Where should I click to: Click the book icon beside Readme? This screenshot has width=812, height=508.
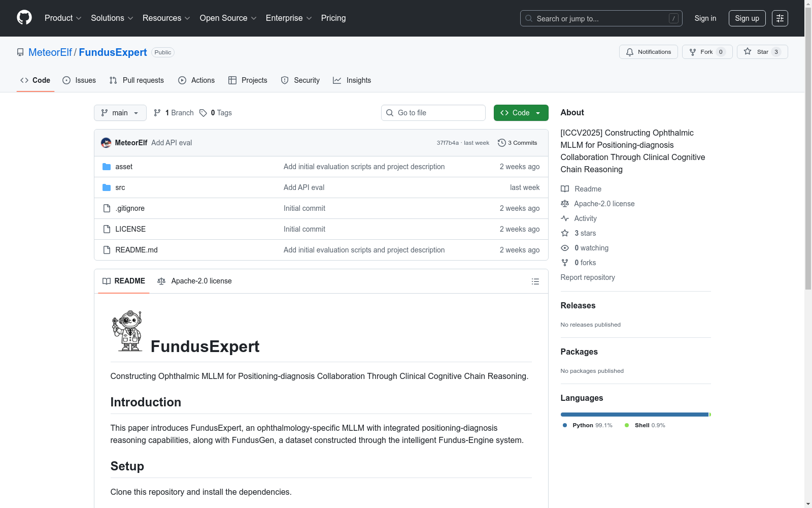565,189
